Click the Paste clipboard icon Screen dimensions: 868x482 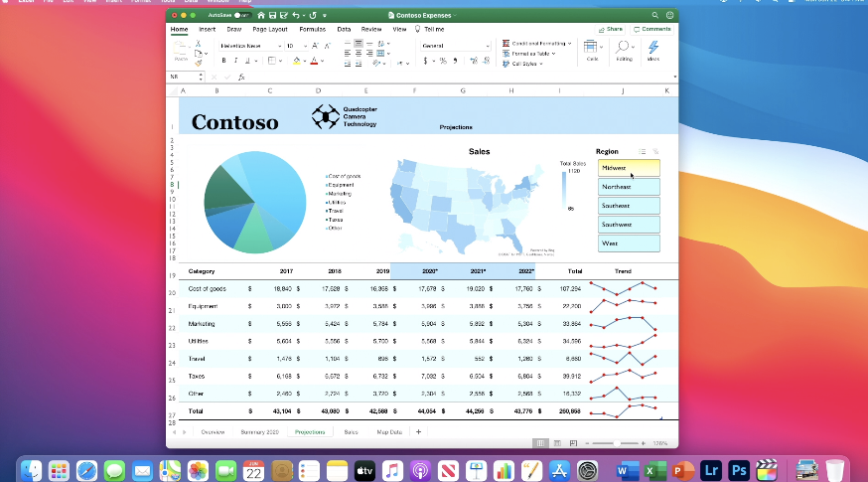click(181, 50)
